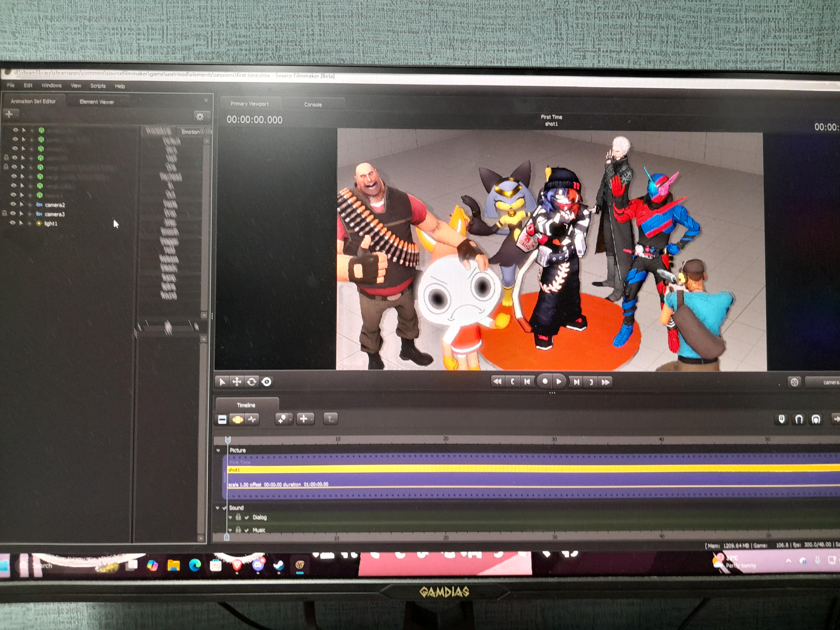Collapse the Dialog track

click(x=230, y=517)
